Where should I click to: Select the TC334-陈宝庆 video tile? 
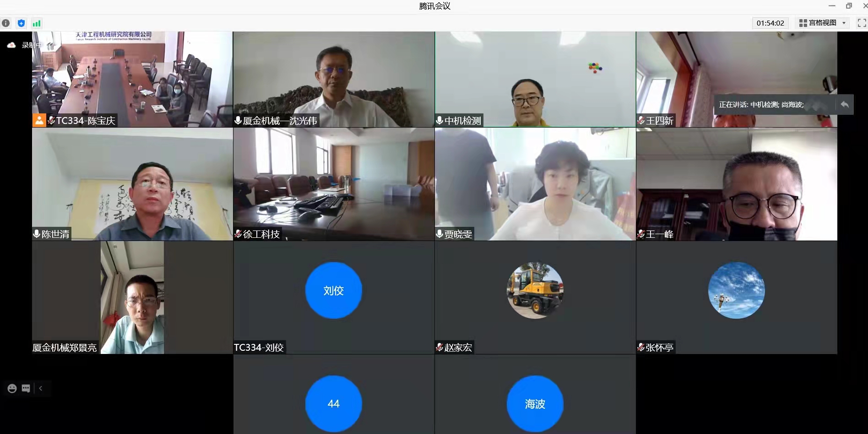coord(132,79)
